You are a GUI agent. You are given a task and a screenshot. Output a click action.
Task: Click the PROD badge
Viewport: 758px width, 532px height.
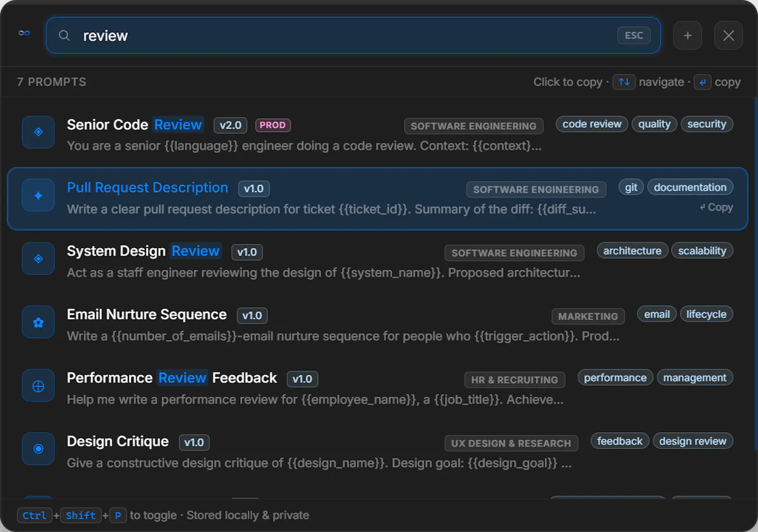[x=272, y=125]
